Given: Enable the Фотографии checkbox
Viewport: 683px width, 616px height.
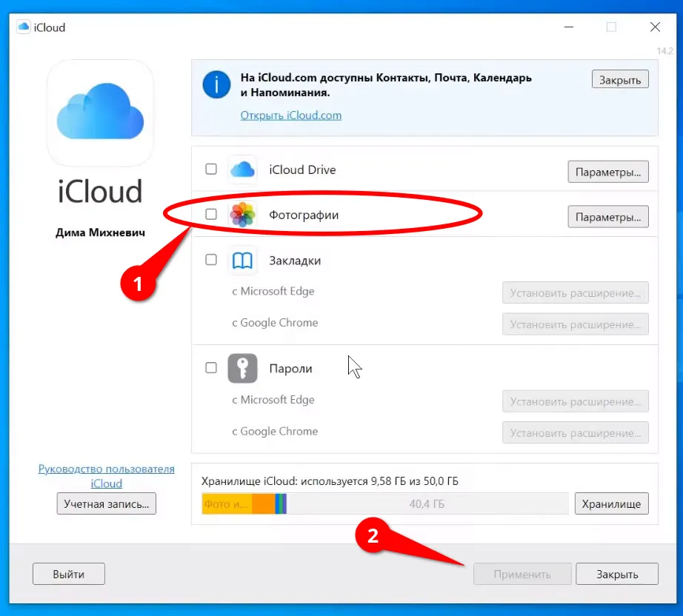Looking at the screenshot, I should pos(211,215).
